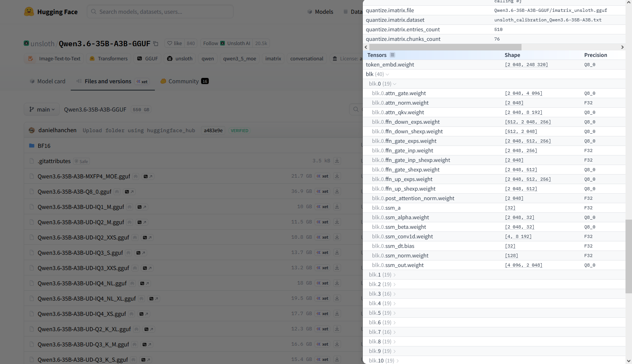
Task: Click the left arrow of horizontal scrollbar
Action: tap(366, 47)
